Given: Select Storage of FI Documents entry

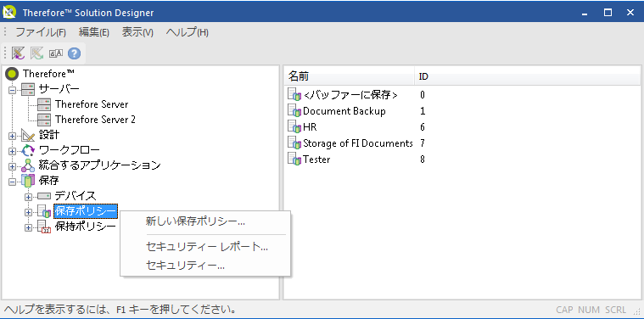Looking at the screenshot, I should (358, 143).
